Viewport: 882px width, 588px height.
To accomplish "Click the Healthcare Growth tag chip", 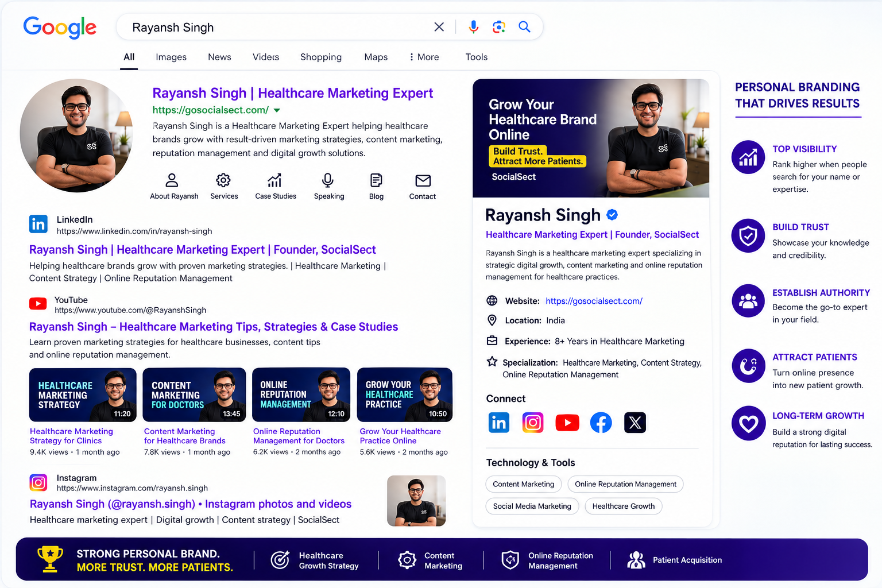I will pos(624,506).
